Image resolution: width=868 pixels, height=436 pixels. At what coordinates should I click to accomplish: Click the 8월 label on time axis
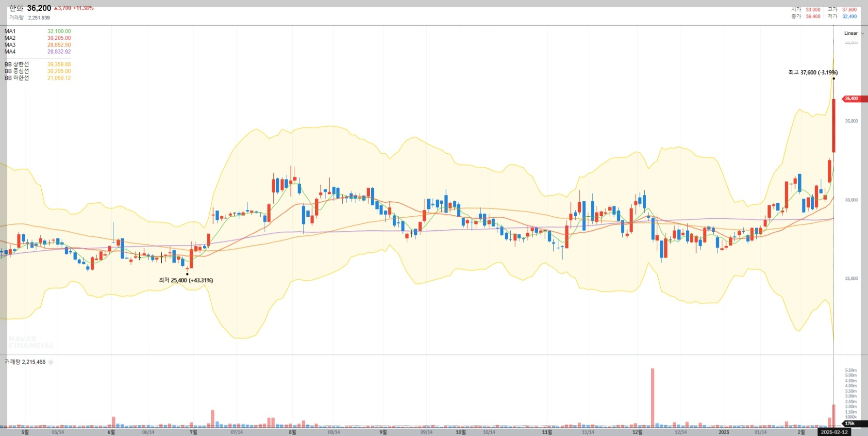coord(292,432)
